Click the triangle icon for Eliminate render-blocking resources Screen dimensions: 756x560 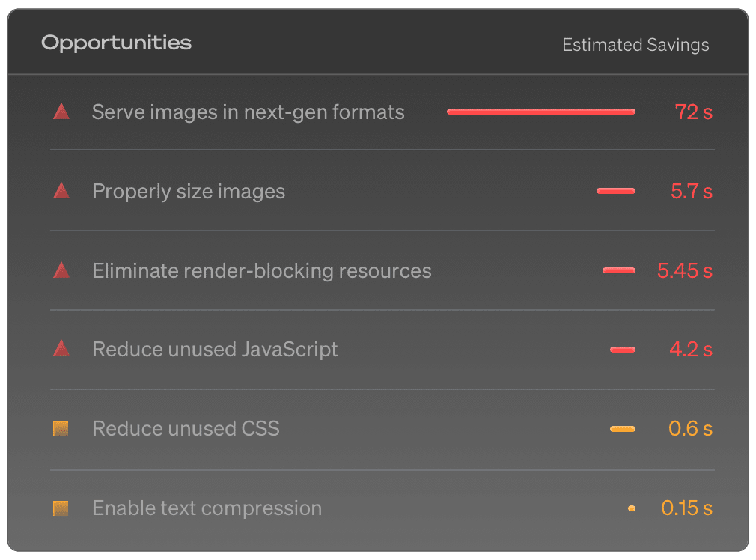pyautogui.click(x=61, y=270)
